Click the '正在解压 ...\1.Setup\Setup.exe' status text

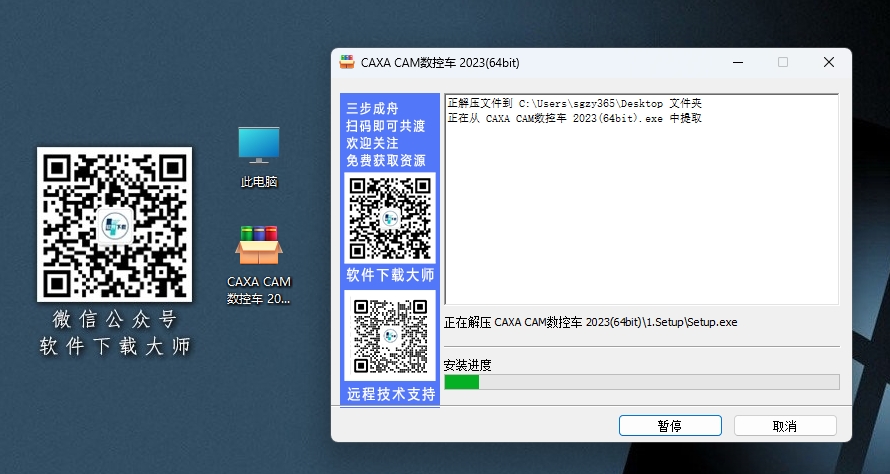point(590,322)
